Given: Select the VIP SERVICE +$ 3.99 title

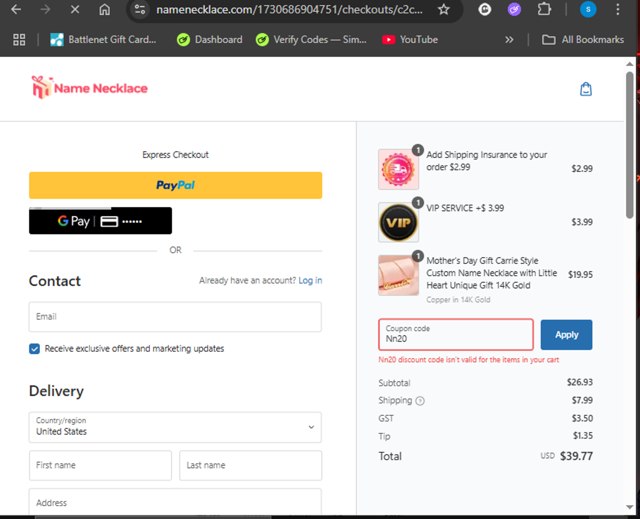Looking at the screenshot, I should 465,208.
